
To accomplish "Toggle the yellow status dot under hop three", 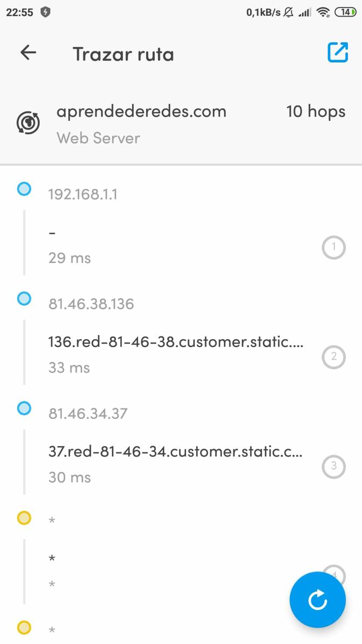I will [24, 517].
